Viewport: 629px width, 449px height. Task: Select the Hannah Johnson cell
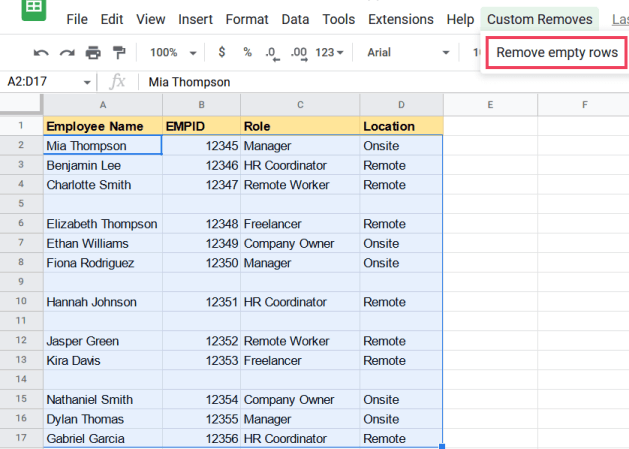coord(103,302)
